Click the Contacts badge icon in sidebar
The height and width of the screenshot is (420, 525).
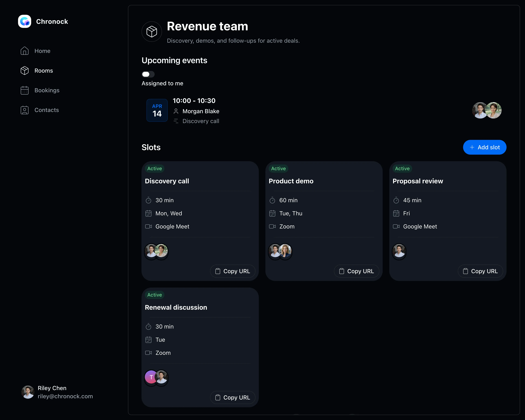25,110
